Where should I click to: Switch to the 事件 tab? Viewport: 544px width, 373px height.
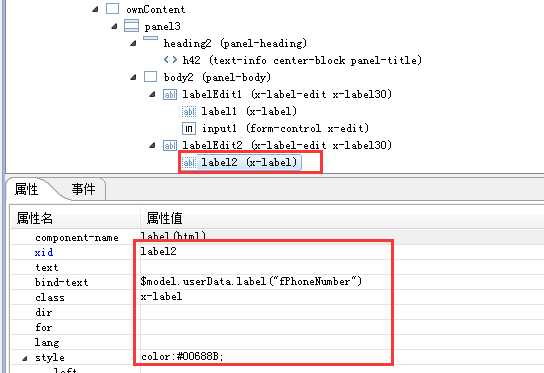[83, 189]
